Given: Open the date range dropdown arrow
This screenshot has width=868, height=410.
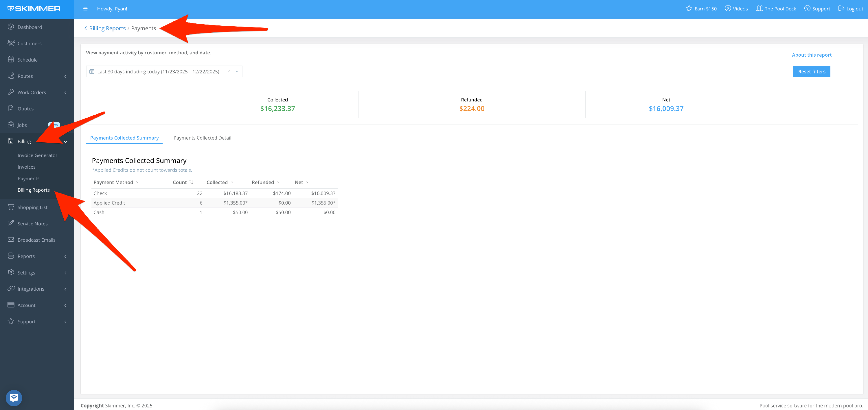Looking at the screenshot, I should [237, 71].
